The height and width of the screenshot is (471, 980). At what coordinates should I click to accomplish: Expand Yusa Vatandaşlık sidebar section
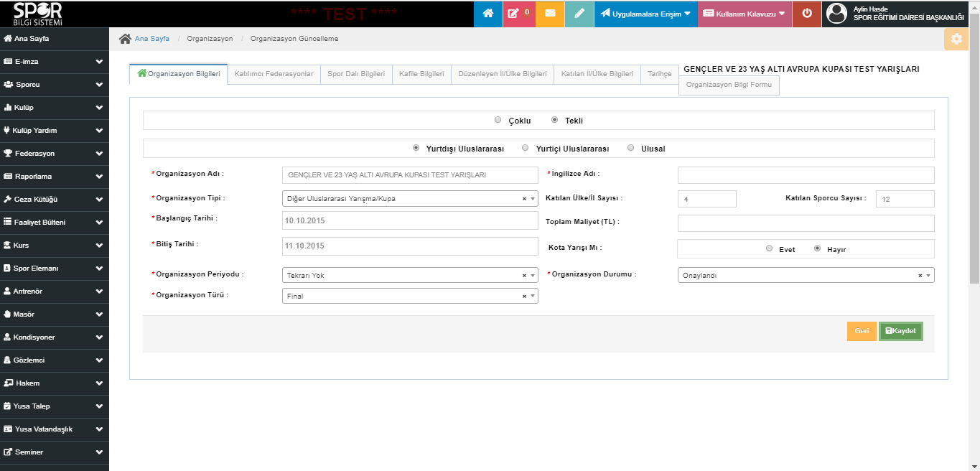(x=55, y=429)
